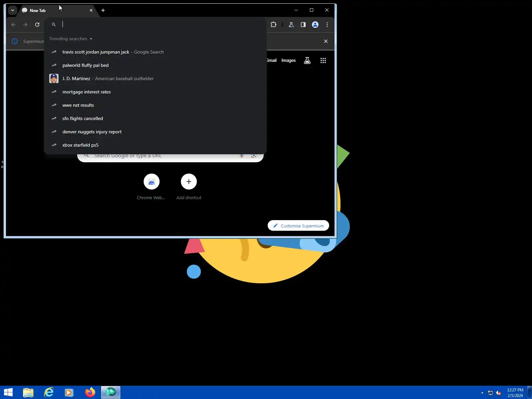Pick palworld fluffy pal bed suggestion
This screenshot has height=399, width=532.
[155, 65]
